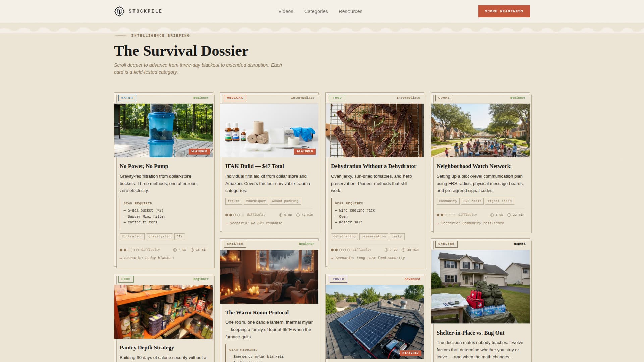Open the water filter bucket thumbnail

coord(163,130)
